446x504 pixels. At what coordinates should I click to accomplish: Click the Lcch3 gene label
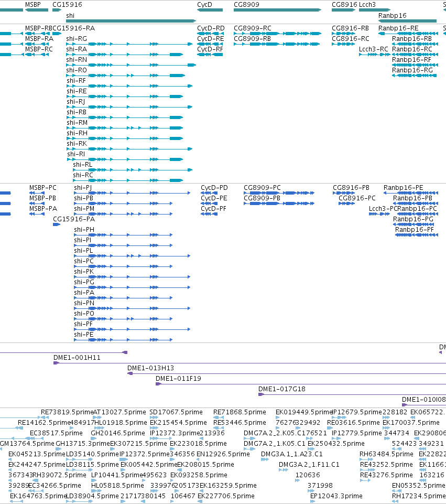[x=367, y=5]
